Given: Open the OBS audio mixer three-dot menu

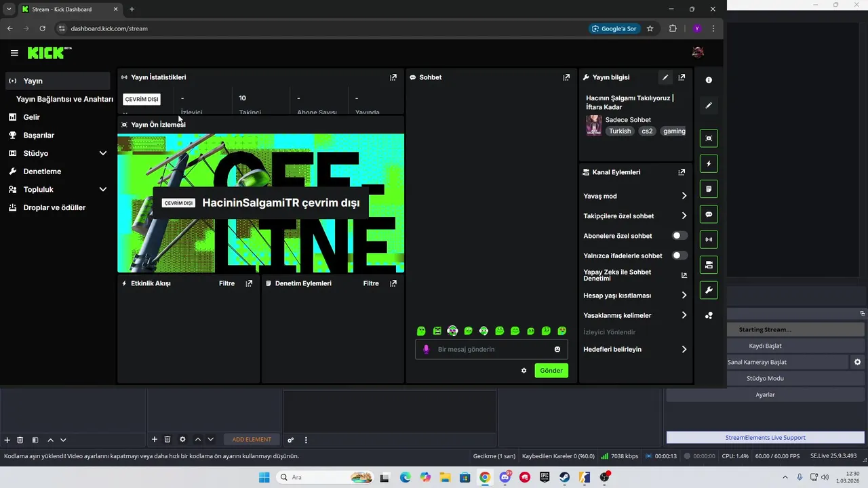Looking at the screenshot, I should (x=306, y=440).
